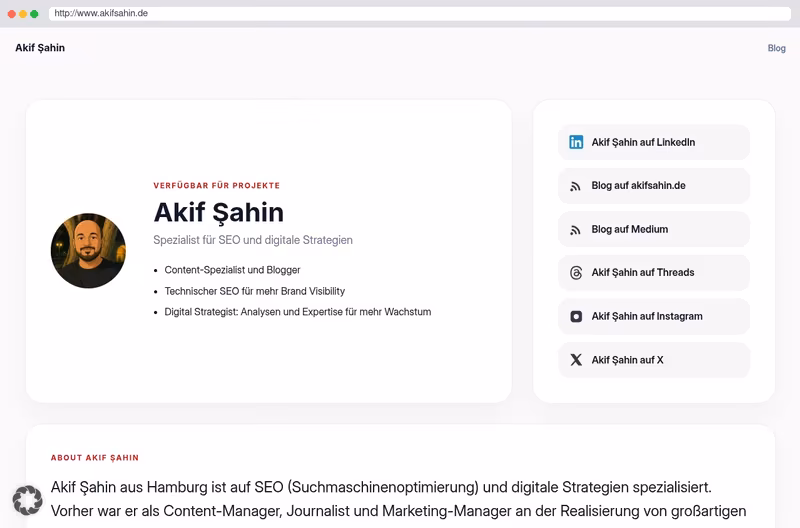This screenshot has width=800, height=528.
Task: Click the Instagram logo icon
Action: [x=576, y=317]
